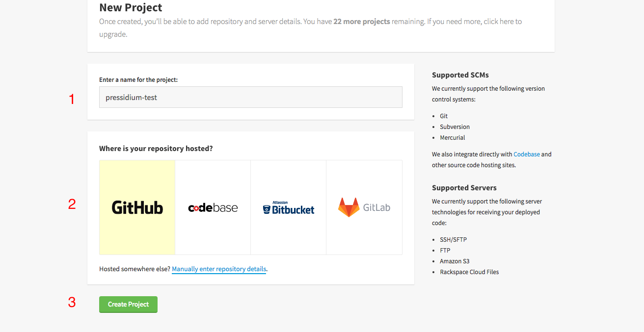Open Manually enter repository details link
The width and height of the screenshot is (644, 332).
219,269
